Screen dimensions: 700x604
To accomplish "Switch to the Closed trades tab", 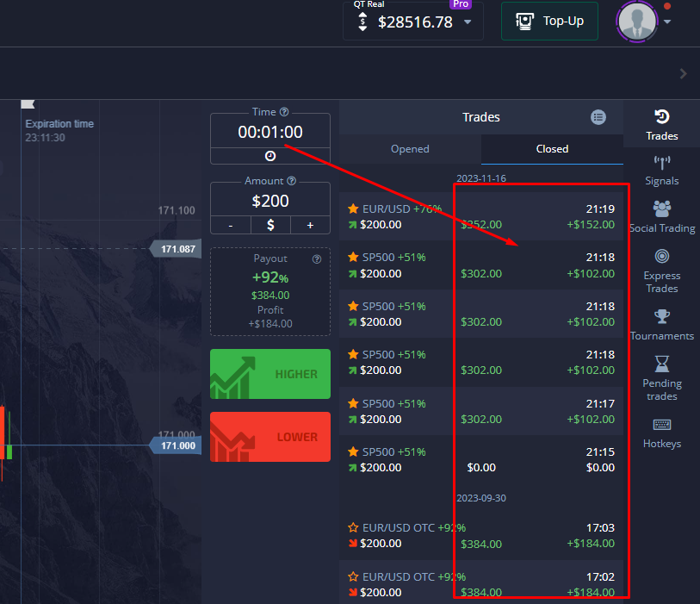I will tap(551, 148).
